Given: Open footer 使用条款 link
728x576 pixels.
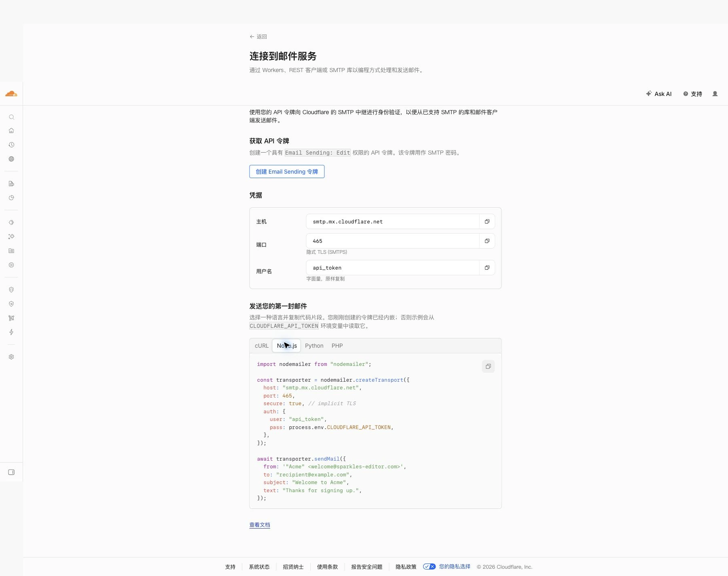Looking at the screenshot, I should (x=327, y=567).
